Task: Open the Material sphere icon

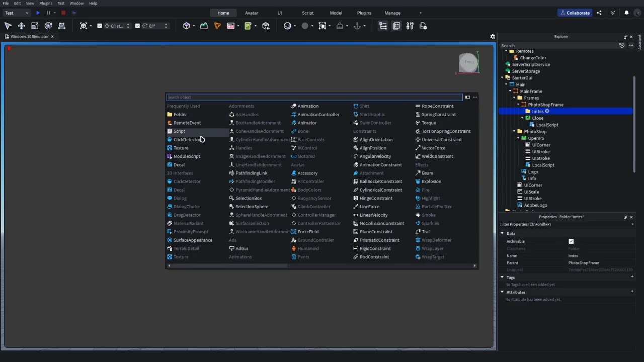Action: pos(287,26)
